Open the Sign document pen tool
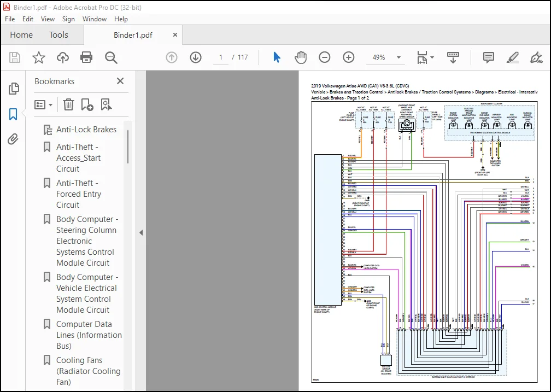 click(536, 57)
